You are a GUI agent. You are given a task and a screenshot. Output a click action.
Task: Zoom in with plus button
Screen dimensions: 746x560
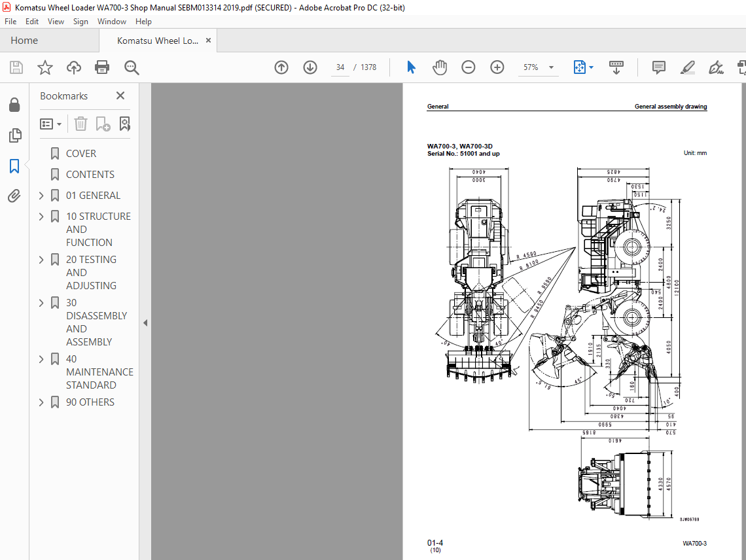coord(497,67)
